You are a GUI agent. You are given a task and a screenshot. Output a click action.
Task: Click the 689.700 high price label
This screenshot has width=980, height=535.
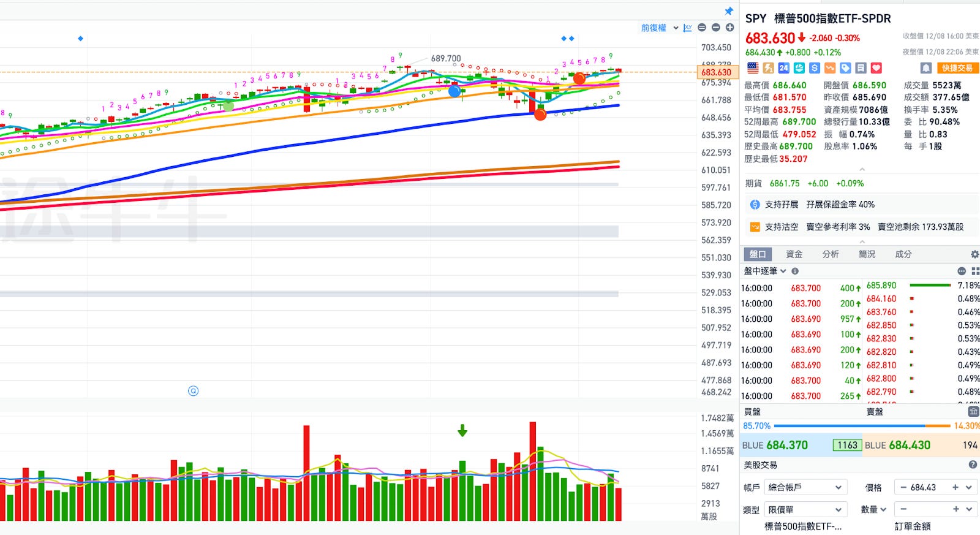pos(446,59)
